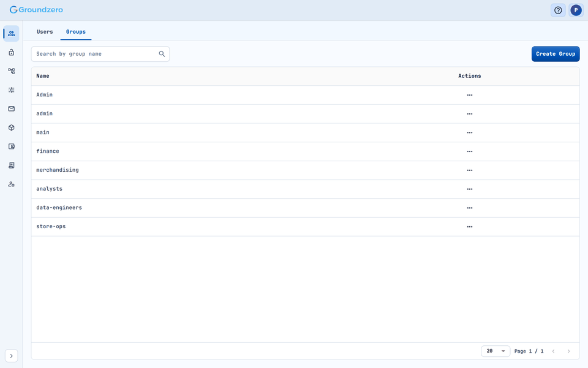Open the wallet sidebar icon
The height and width of the screenshot is (368, 588).
click(11, 147)
